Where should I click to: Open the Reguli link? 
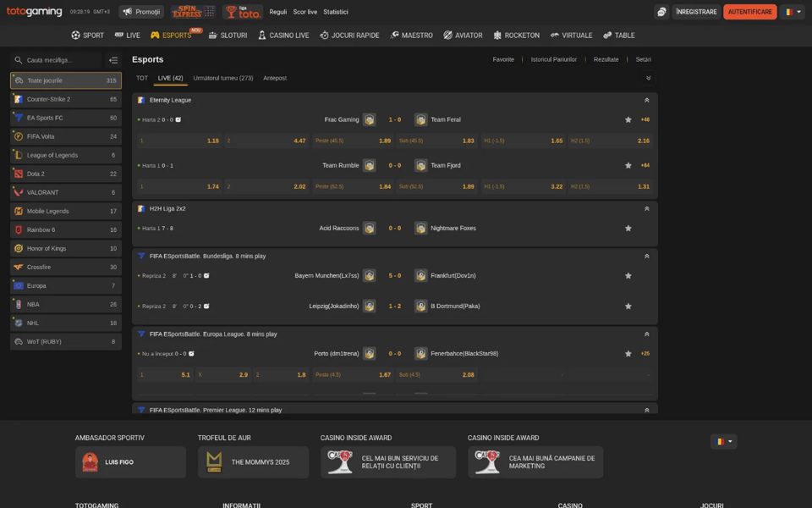[x=278, y=12]
